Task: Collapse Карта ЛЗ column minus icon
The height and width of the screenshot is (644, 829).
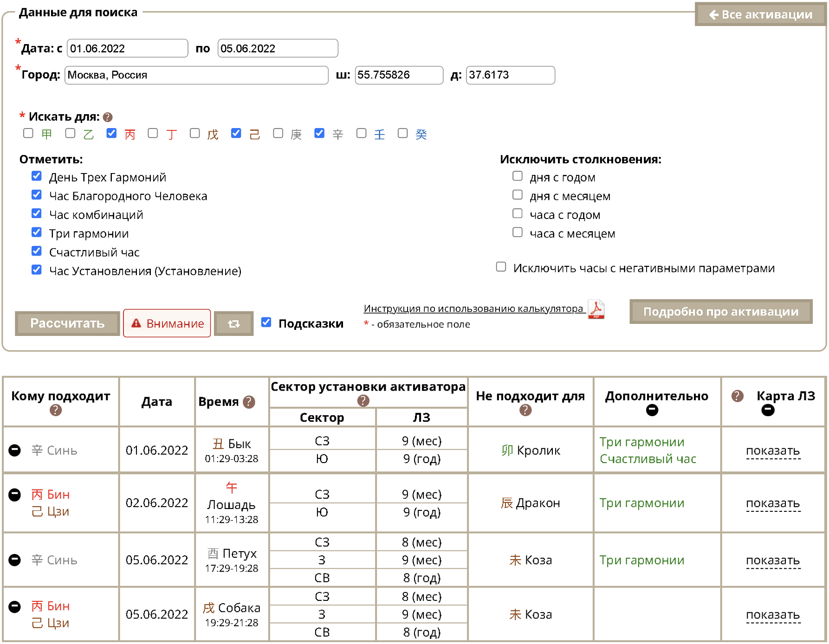Action: 768,410
